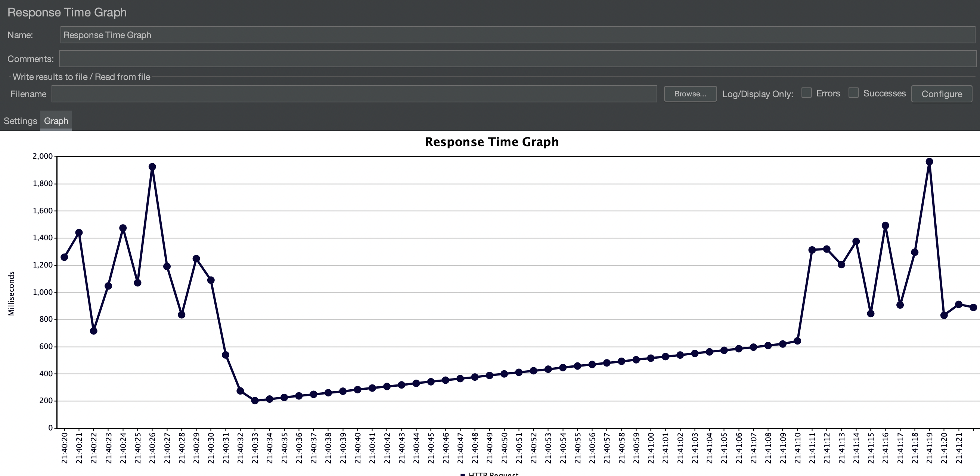Focus the Comments input field
This screenshot has width=980, height=476.
(x=517, y=59)
